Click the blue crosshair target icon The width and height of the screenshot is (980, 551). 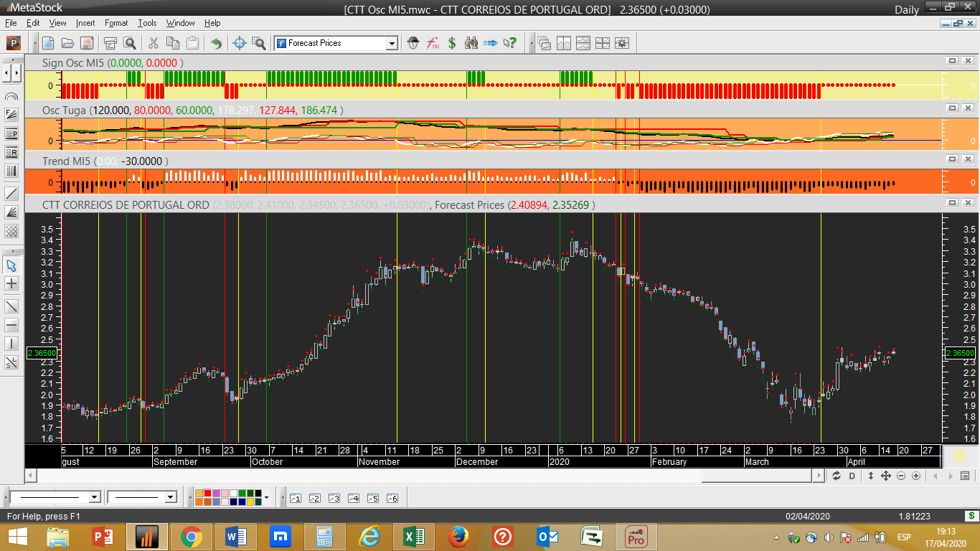coord(240,43)
